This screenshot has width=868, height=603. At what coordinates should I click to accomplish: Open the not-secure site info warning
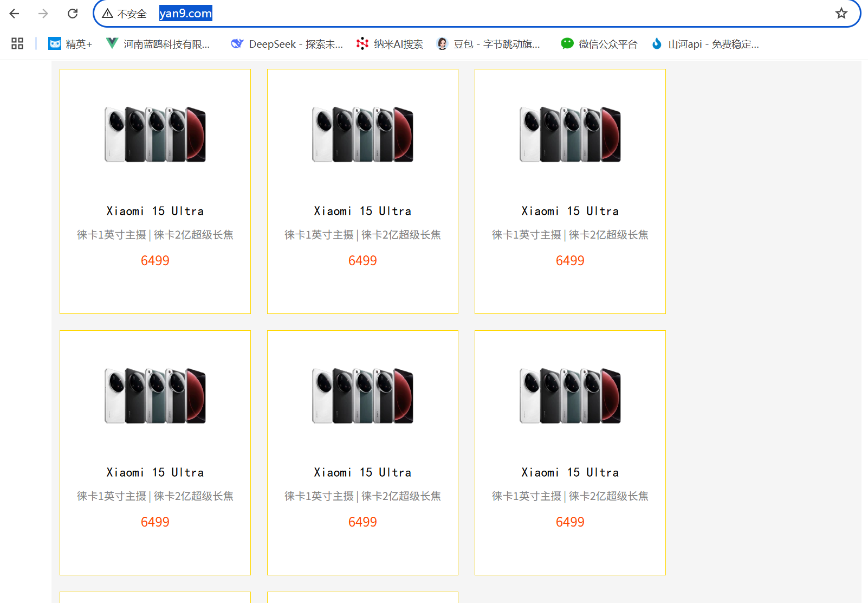(x=125, y=14)
